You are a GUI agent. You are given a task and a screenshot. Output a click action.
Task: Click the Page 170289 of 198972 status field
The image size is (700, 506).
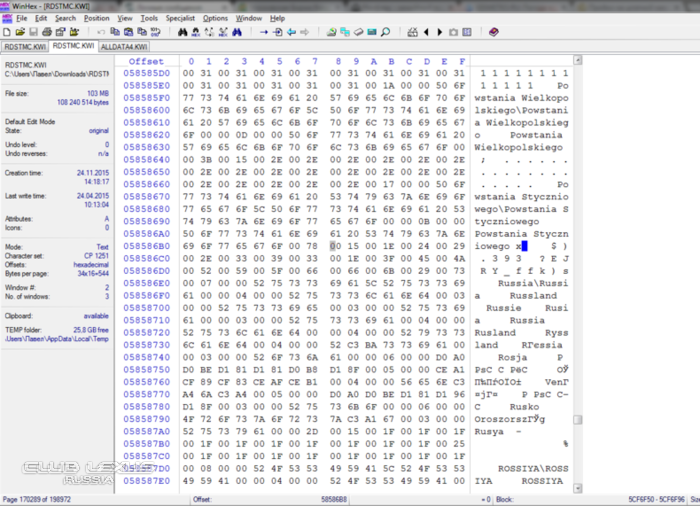pos(36,498)
